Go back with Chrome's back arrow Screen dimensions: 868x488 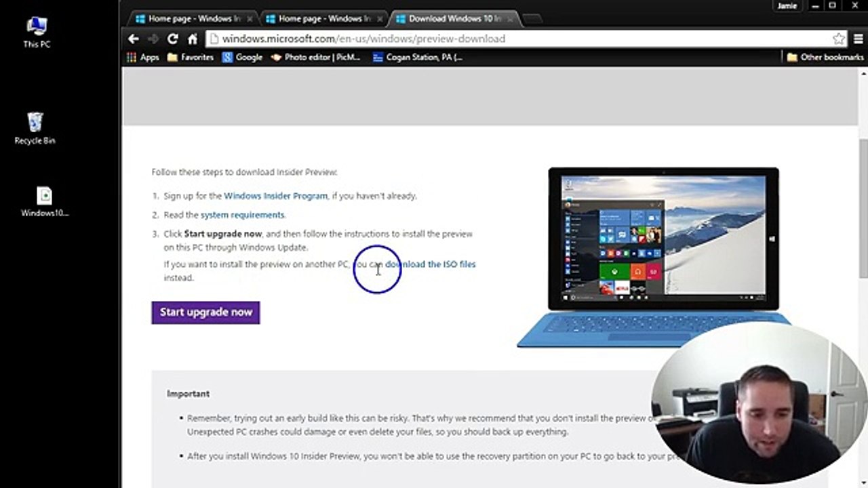coord(134,39)
